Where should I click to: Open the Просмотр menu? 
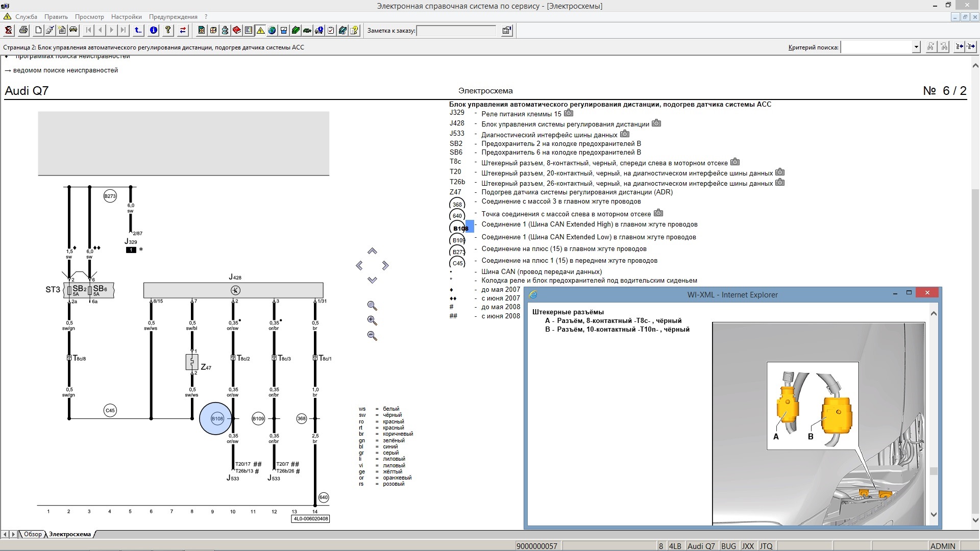coord(89,17)
